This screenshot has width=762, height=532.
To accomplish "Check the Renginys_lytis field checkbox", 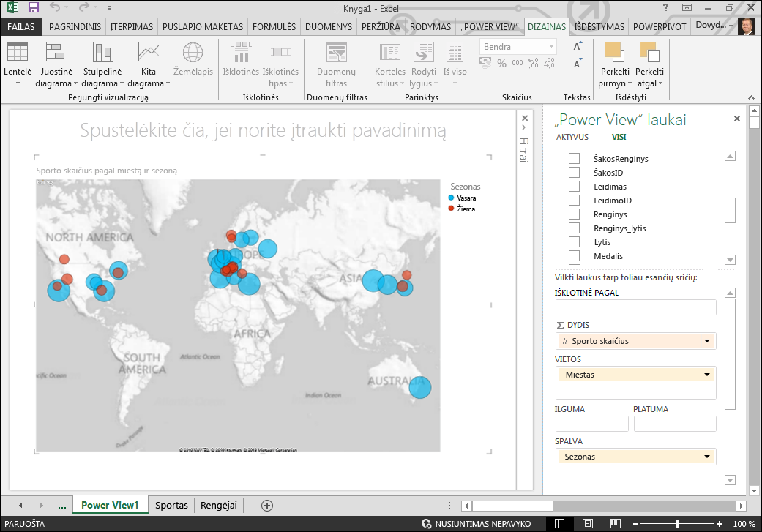I will 575,228.
